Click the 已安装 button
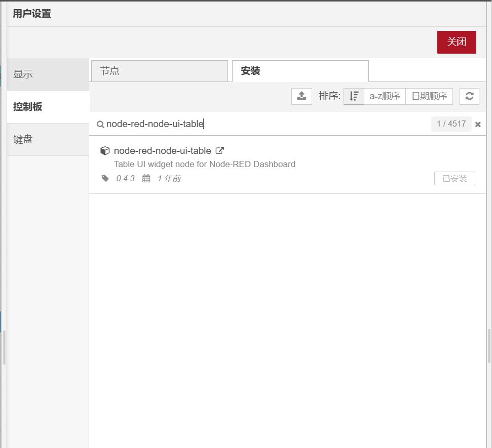 (x=455, y=179)
